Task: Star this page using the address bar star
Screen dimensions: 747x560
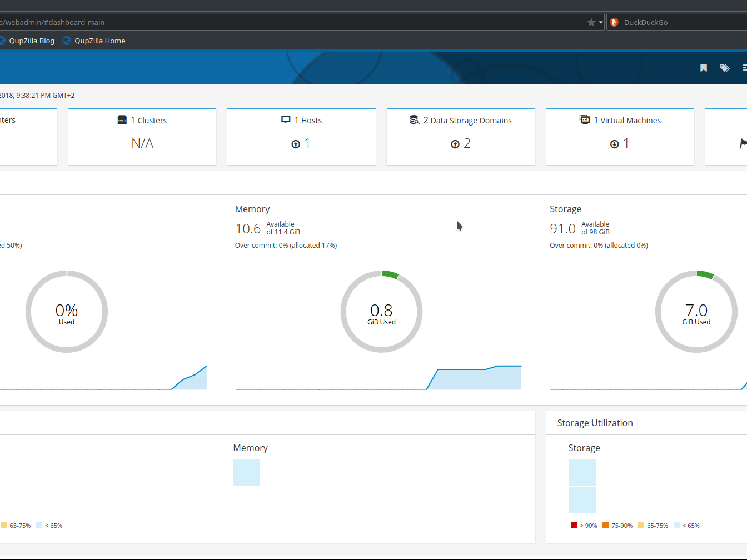Action: (x=591, y=22)
